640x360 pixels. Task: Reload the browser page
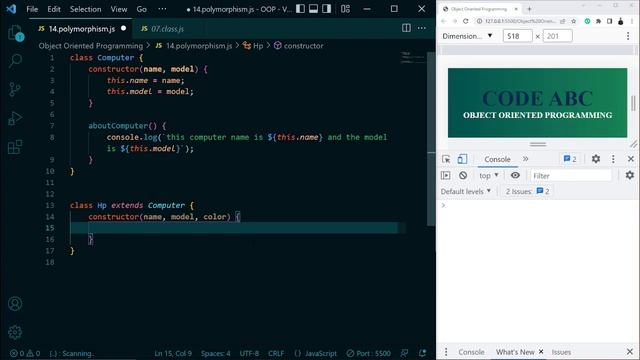click(466, 21)
